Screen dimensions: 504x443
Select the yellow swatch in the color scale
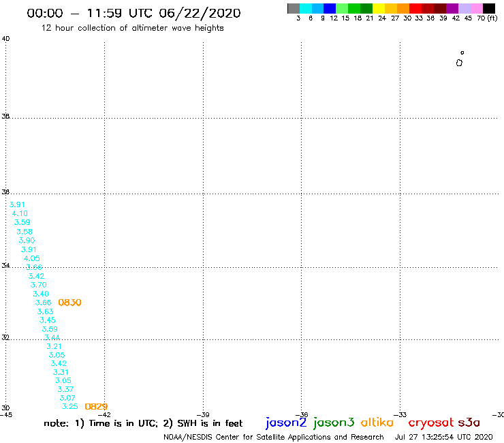click(379, 8)
